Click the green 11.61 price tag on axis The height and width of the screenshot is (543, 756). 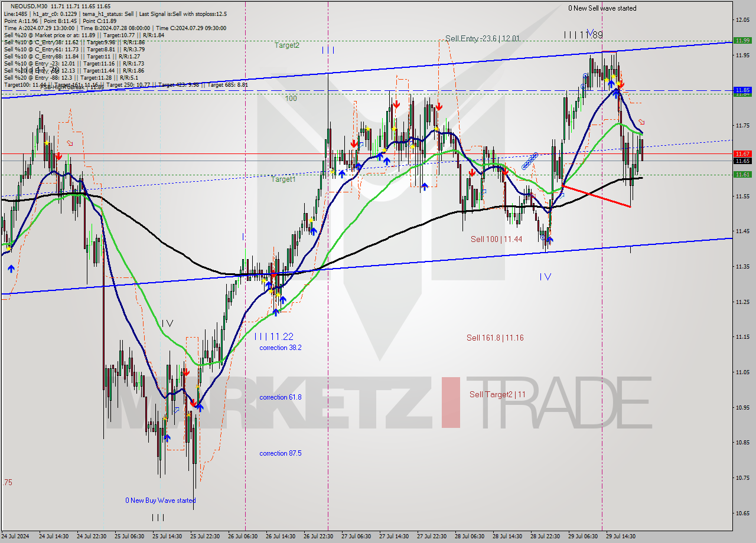click(742, 175)
